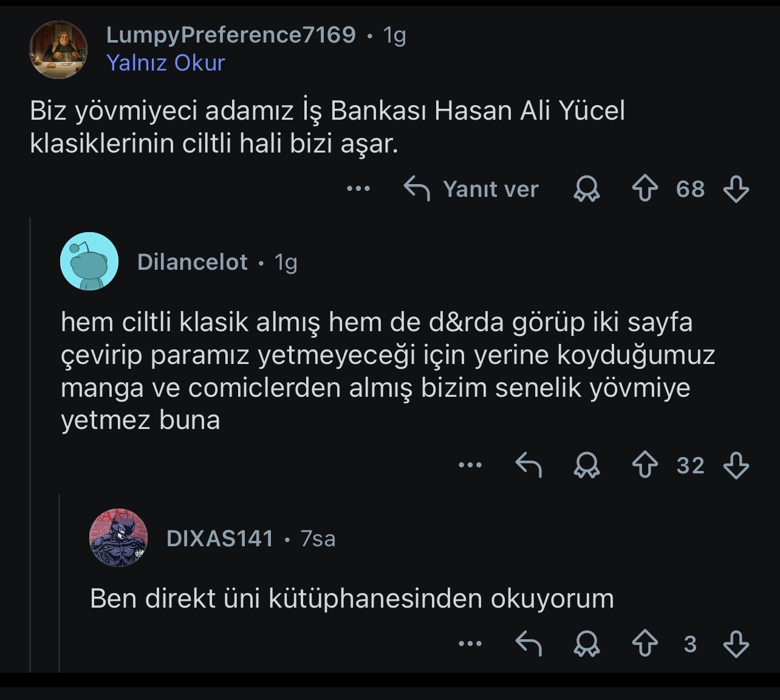Screen dimensions: 780x700
Task: Open the three-dot menu on LumpyPreference7169's comment
Action: tap(358, 189)
